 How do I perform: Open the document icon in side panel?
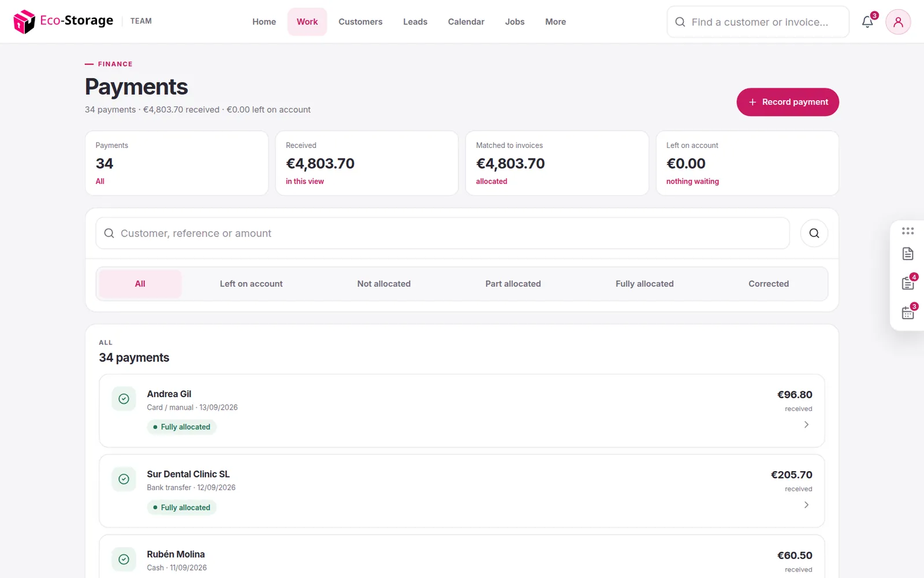click(908, 254)
